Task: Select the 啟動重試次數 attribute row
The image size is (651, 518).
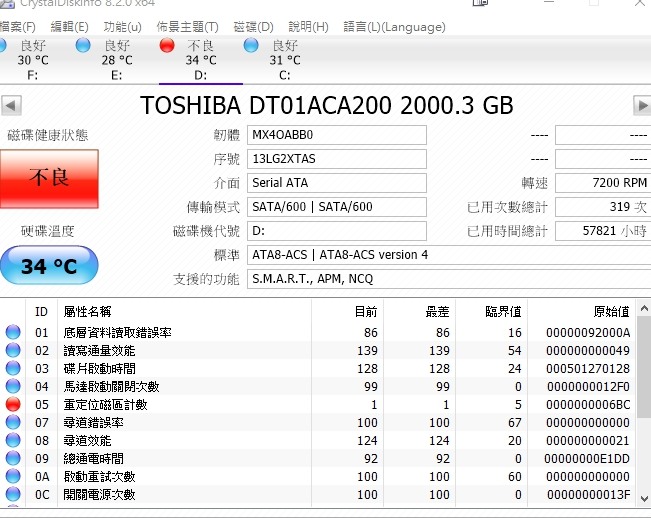Action: (318, 476)
